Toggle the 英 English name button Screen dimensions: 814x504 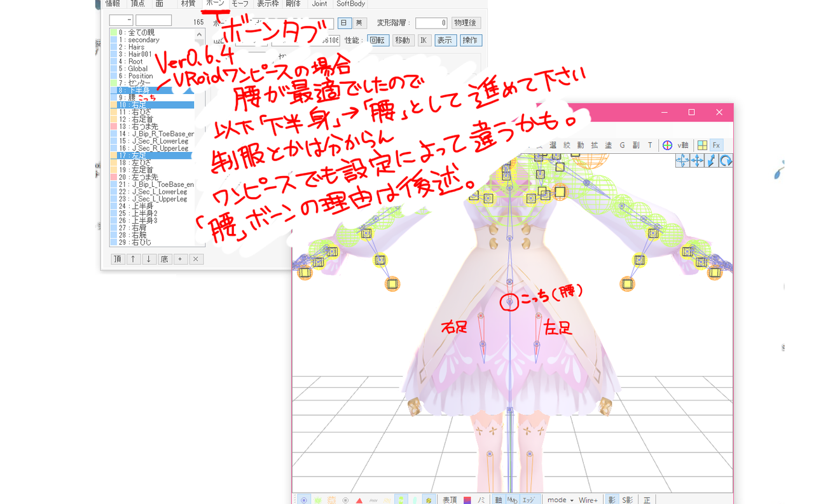[360, 23]
